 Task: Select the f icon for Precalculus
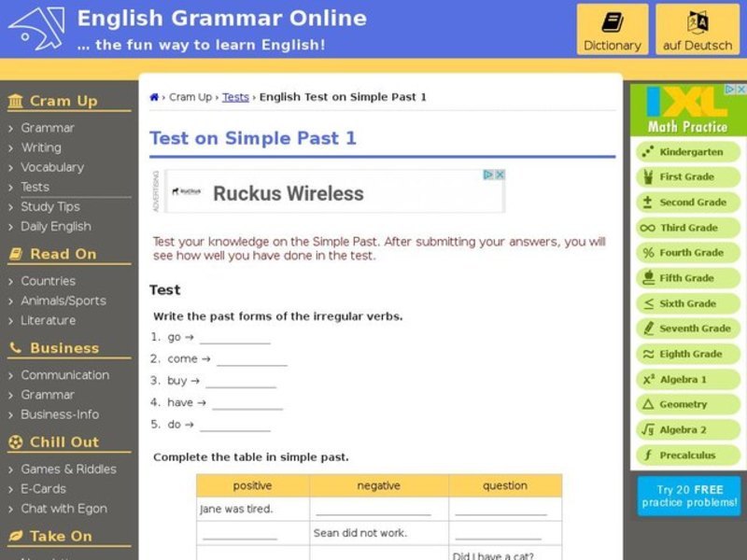click(647, 455)
